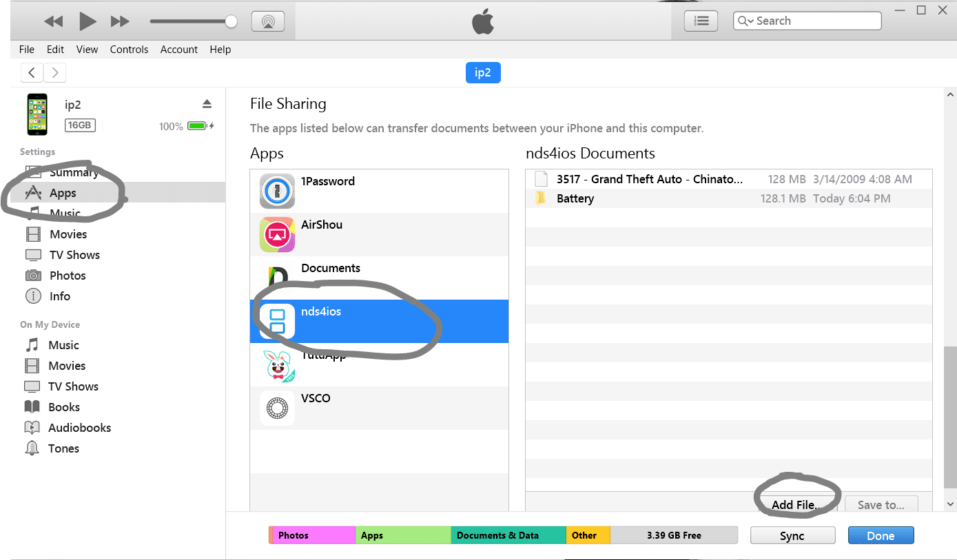Image resolution: width=957 pixels, height=560 pixels.
Task: Click the Sync button
Action: [x=792, y=536]
